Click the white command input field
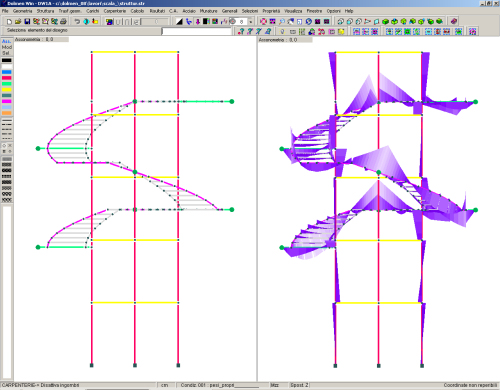Image resolution: width=500 pixels, height=390 pixels. [197, 32]
